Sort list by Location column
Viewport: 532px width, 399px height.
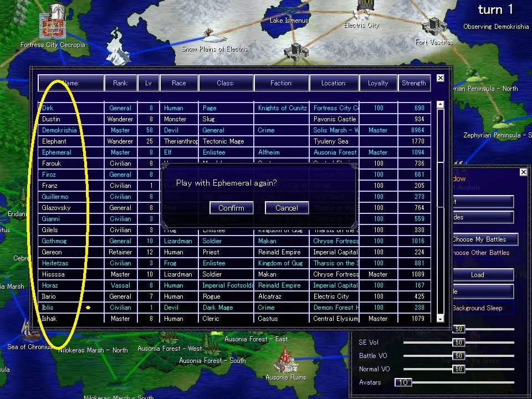pos(334,83)
